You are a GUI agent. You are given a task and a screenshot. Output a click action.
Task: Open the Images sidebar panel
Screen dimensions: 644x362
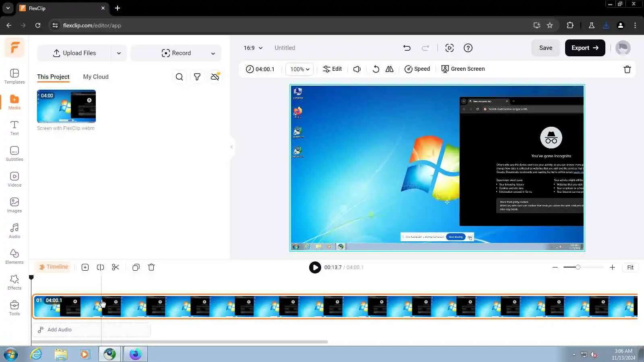click(x=14, y=205)
